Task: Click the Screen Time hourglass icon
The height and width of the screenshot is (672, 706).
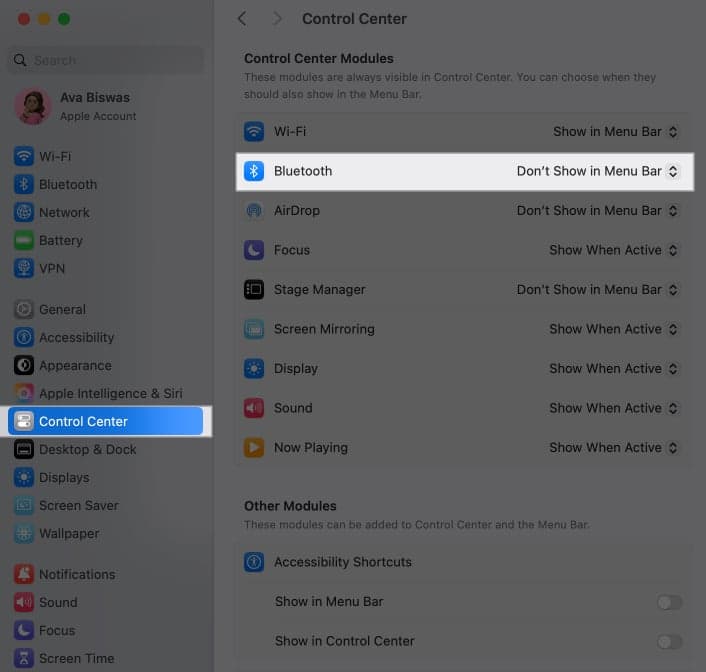Action: [23, 658]
